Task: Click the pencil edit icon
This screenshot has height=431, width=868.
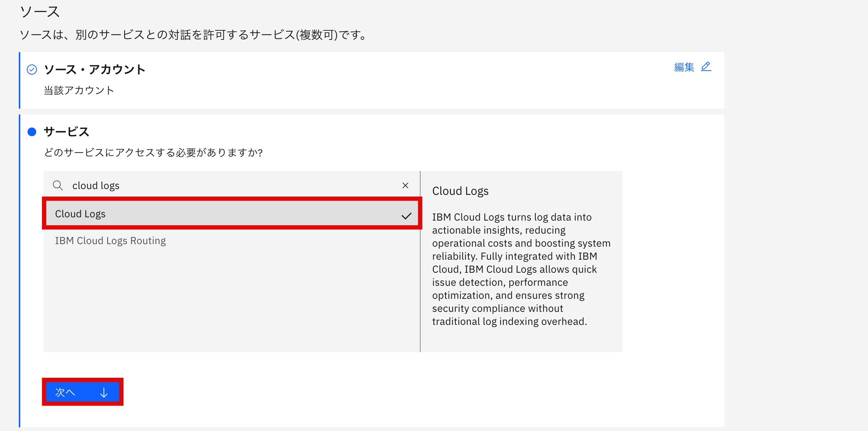Action: [706, 67]
